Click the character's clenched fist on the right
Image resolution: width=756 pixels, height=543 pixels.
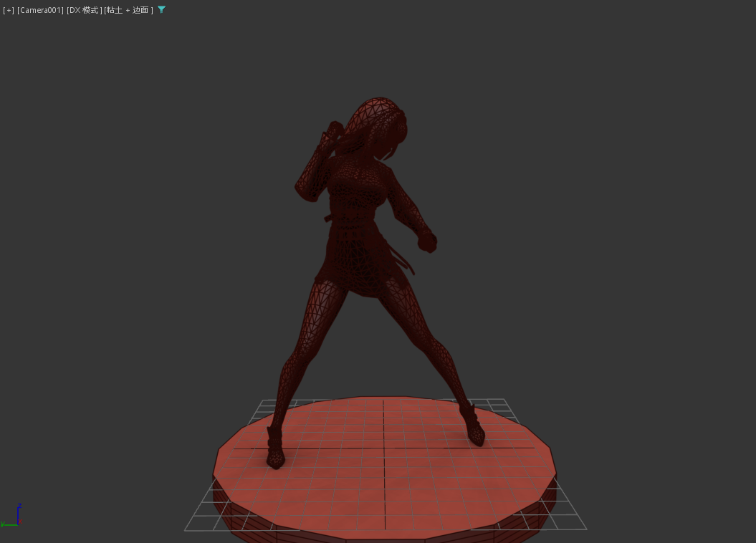coord(428,242)
